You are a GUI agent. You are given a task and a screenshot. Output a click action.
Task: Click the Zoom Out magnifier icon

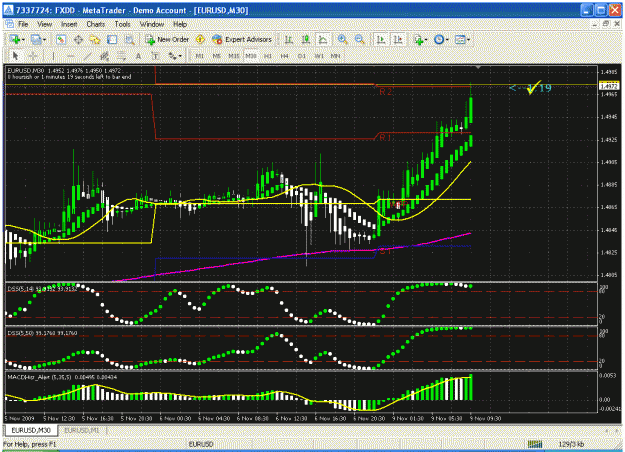360,39
